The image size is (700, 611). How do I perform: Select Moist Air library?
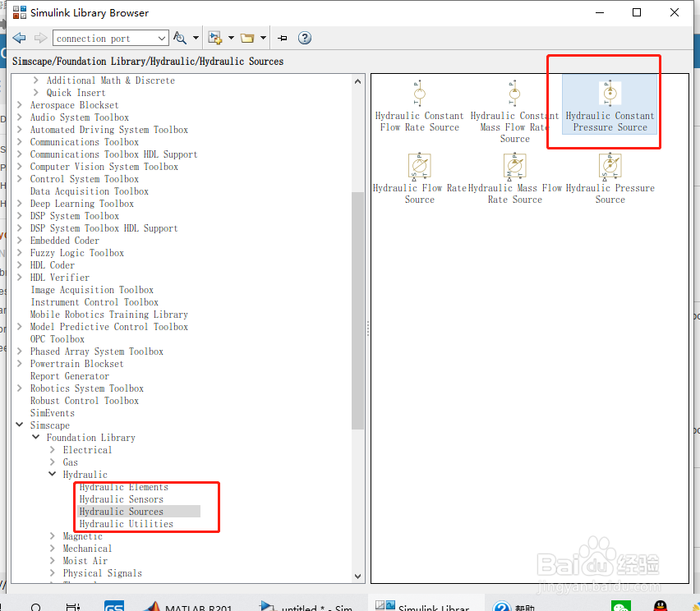click(x=85, y=561)
